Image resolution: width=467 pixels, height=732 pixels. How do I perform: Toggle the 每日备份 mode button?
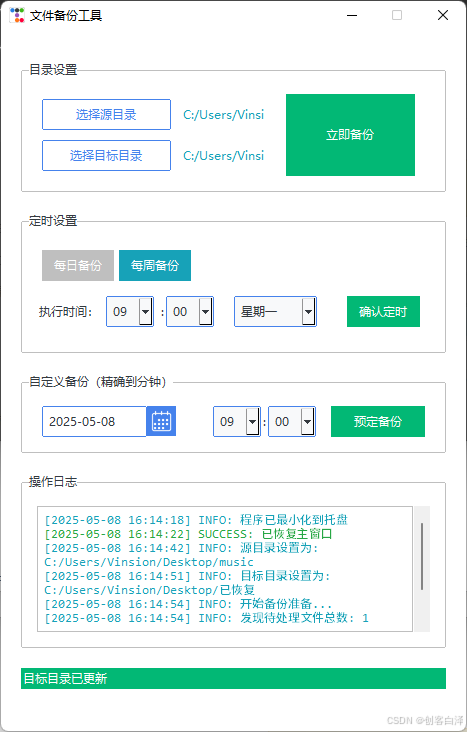[78, 266]
